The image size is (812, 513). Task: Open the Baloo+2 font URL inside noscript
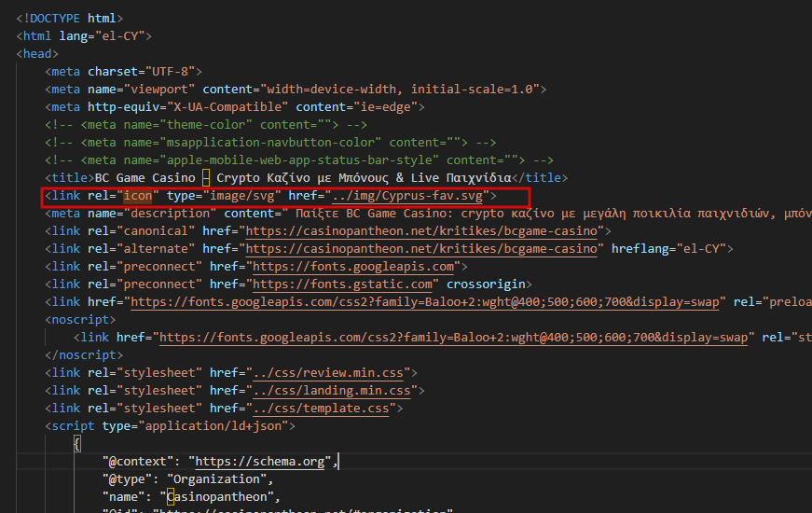tap(454, 338)
